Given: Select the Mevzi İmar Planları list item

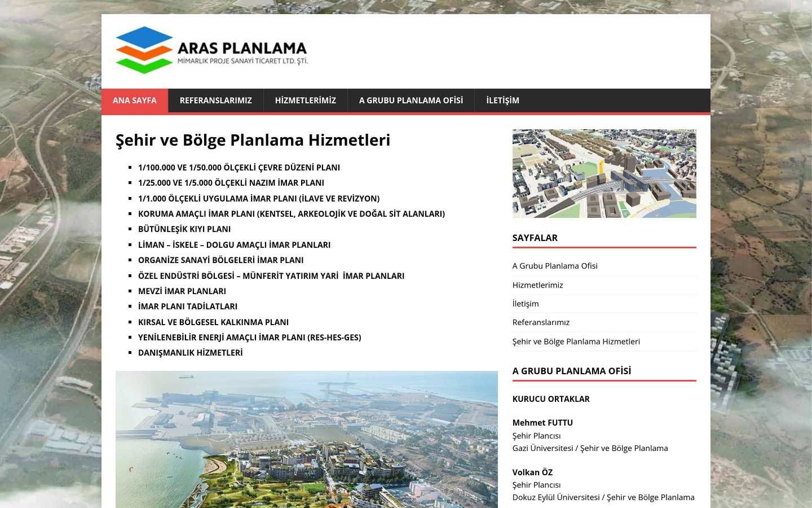Looking at the screenshot, I should pyautogui.click(x=182, y=291).
